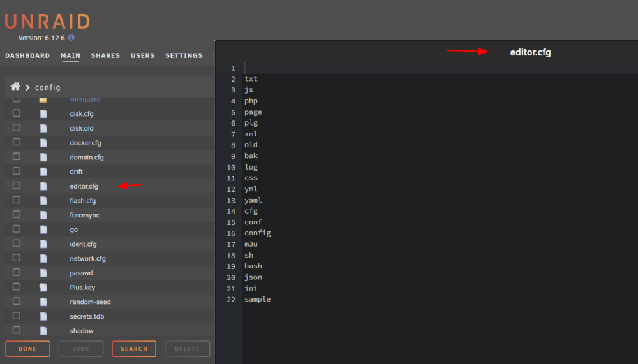Click the Done button

coord(27,349)
